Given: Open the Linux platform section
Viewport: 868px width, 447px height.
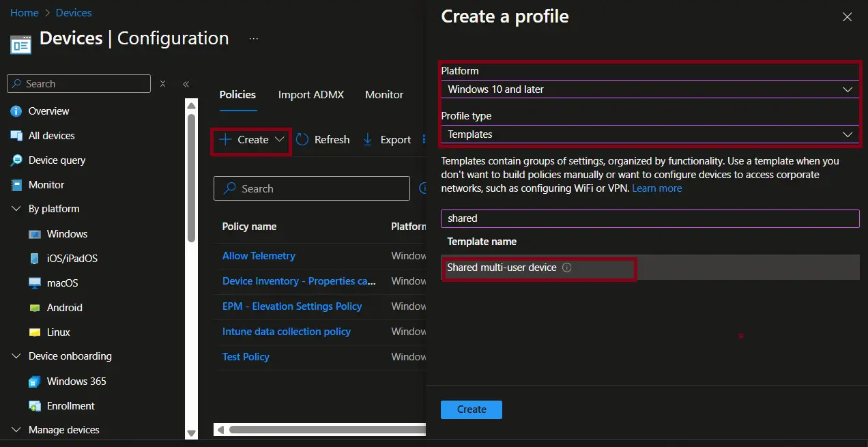Looking at the screenshot, I should [57, 332].
